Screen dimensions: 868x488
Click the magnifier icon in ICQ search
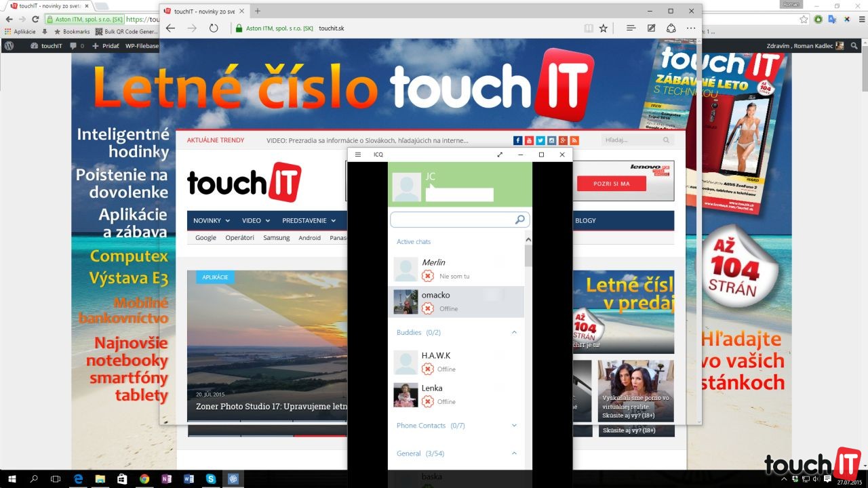tap(519, 220)
